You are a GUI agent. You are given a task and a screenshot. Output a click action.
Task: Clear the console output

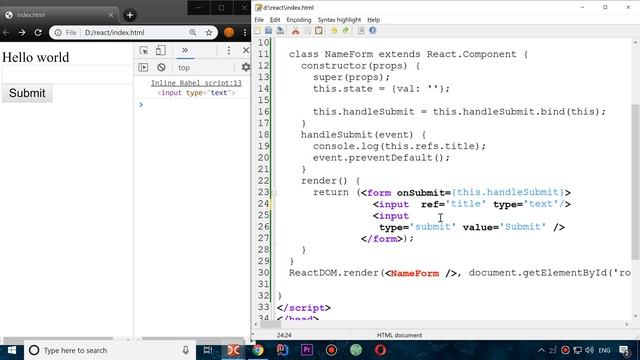(161, 67)
